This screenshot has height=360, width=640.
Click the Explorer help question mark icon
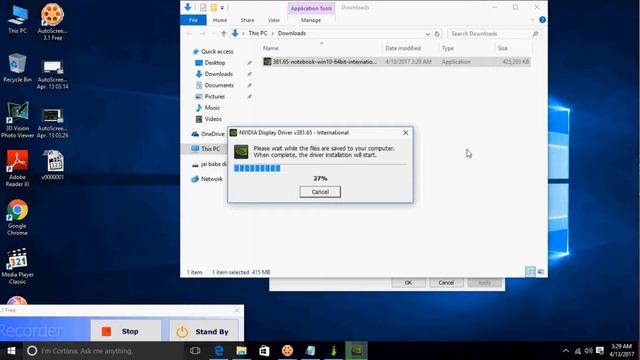click(542, 20)
